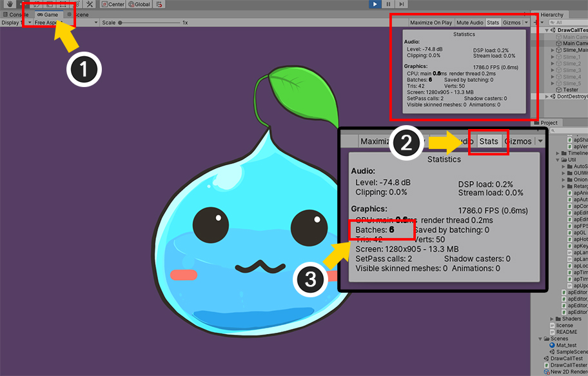Expand the Slime_2 object
The height and width of the screenshot is (376, 588).
pyautogui.click(x=553, y=63)
